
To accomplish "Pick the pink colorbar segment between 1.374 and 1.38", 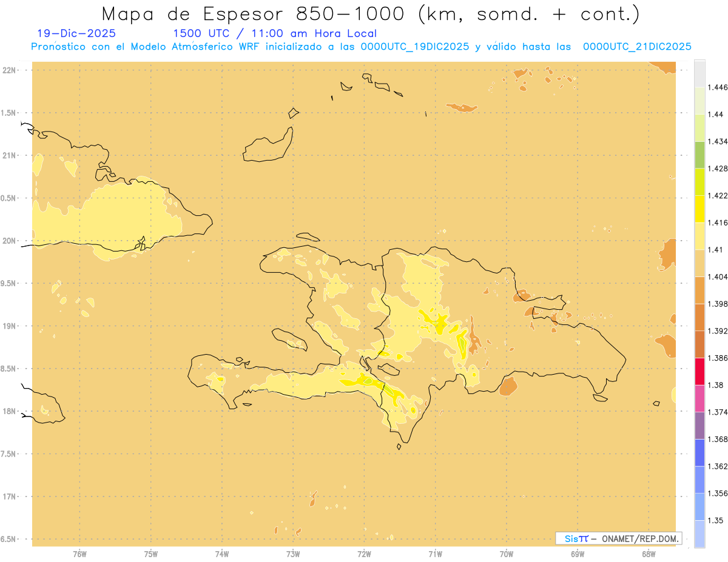I will [x=699, y=398].
